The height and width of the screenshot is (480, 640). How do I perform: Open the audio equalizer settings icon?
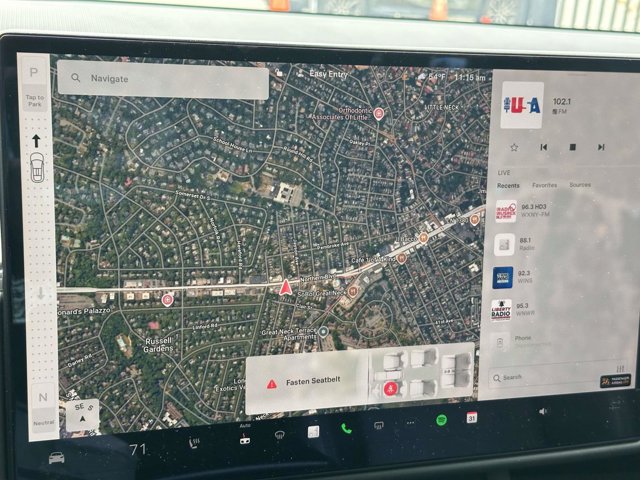pyautogui.click(x=620, y=369)
